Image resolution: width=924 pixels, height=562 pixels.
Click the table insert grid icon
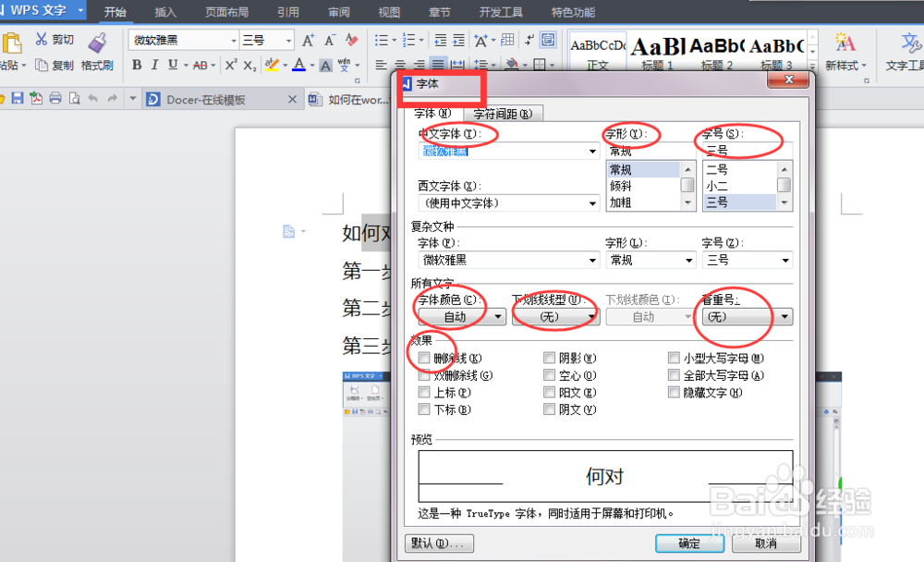point(508,40)
